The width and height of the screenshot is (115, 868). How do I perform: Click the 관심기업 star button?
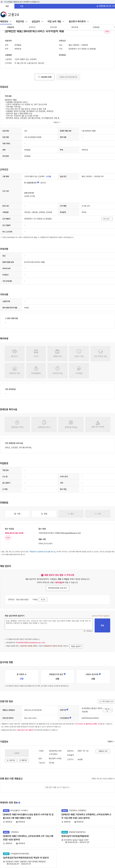point(11,760)
